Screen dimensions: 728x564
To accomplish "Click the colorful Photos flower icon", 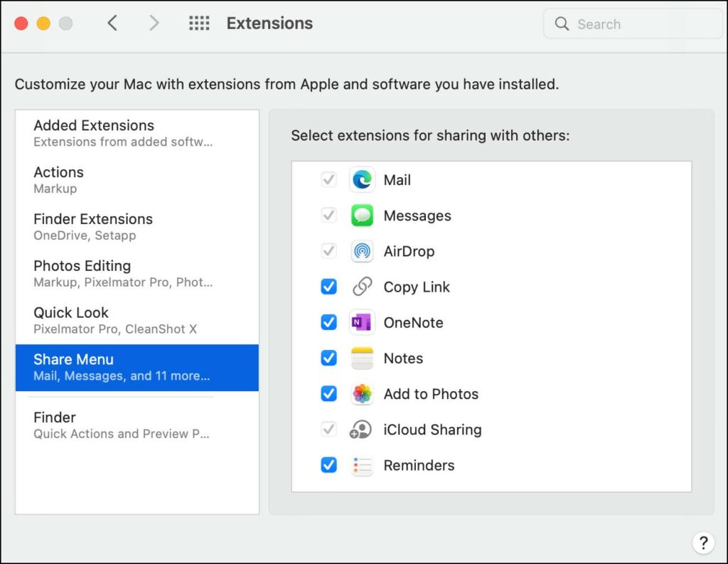I will (x=362, y=394).
